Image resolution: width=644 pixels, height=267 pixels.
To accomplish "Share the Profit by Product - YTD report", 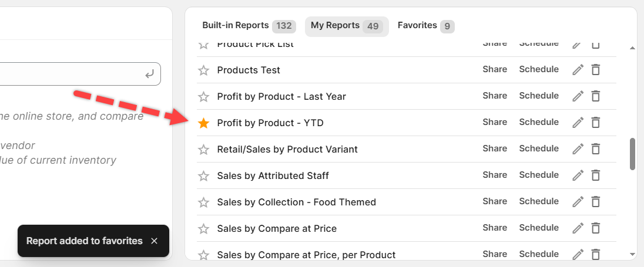I will 495,122.
